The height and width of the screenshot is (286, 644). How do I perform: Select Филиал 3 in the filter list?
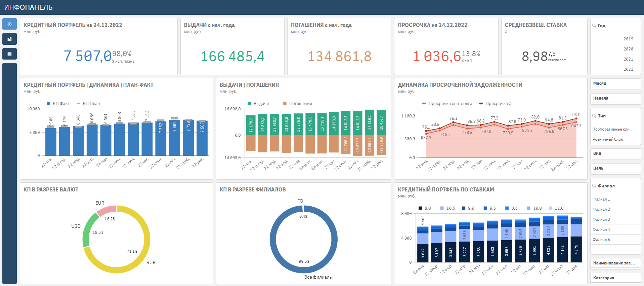pyautogui.click(x=615, y=219)
